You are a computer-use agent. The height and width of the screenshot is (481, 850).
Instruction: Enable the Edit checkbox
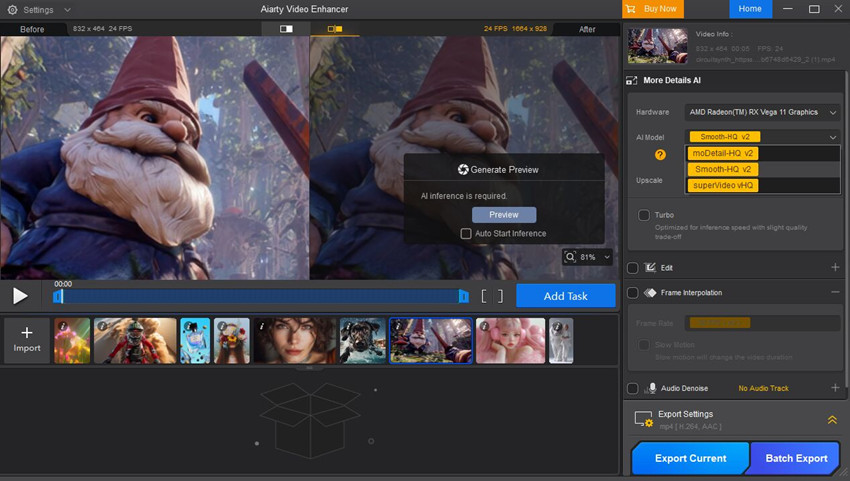point(633,268)
